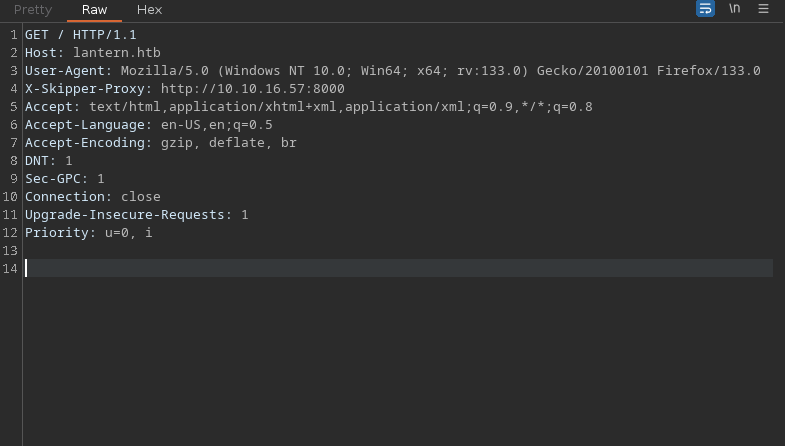Click the Accept-Language header line
Screen dimensions: 785x446
pyautogui.click(x=149, y=125)
